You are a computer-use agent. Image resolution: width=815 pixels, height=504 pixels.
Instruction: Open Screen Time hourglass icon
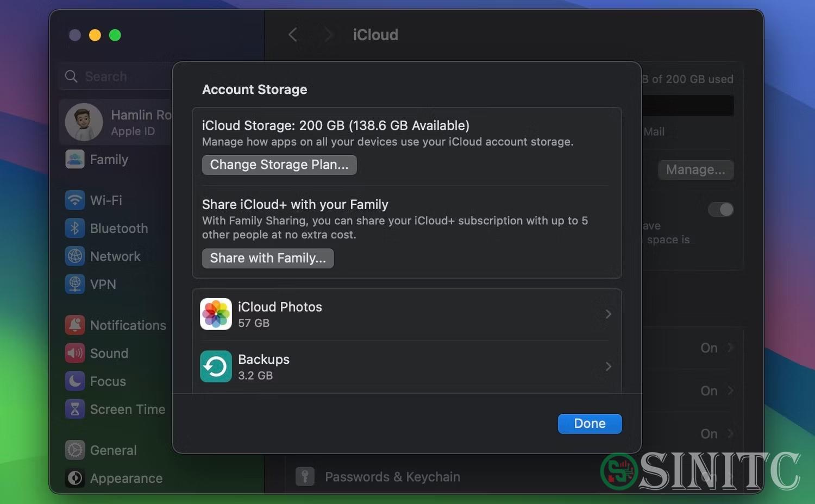[x=75, y=409]
